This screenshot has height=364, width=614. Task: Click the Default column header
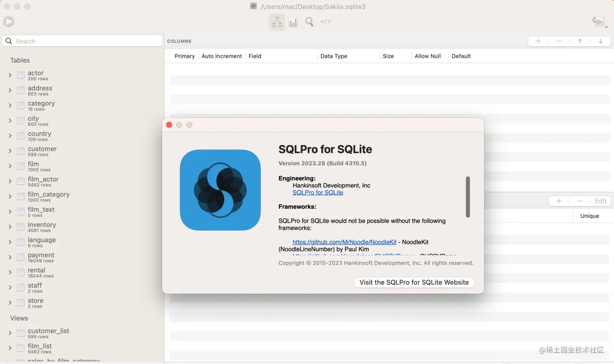pyautogui.click(x=461, y=56)
